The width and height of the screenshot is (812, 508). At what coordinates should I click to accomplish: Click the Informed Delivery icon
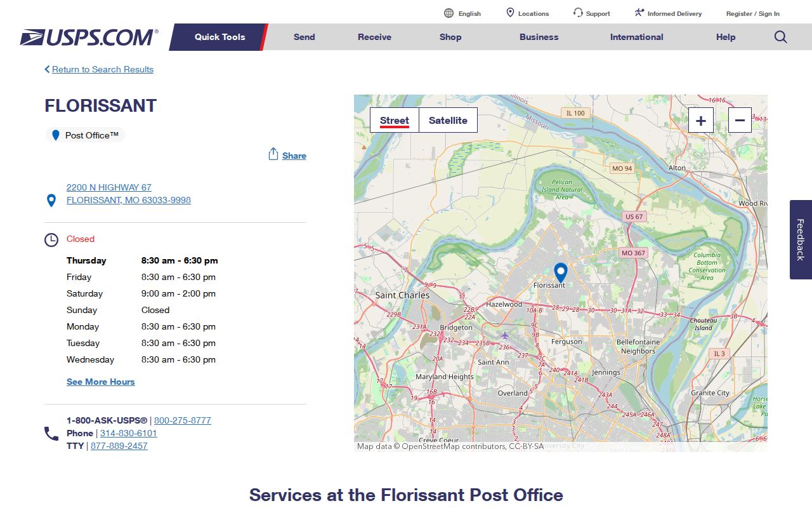[x=639, y=13]
